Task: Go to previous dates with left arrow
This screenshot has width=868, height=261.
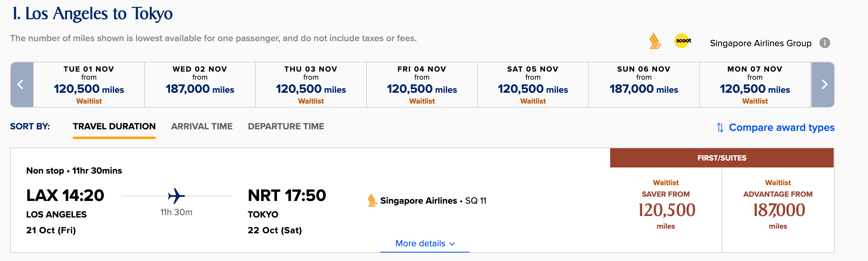Action: click(22, 84)
